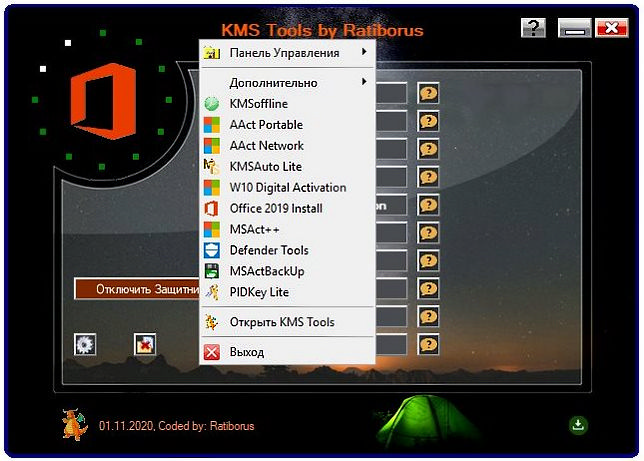Screen dimensions: 644x461
Task: Click the AAct Portable icon in menu
Action: (x=211, y=125)
